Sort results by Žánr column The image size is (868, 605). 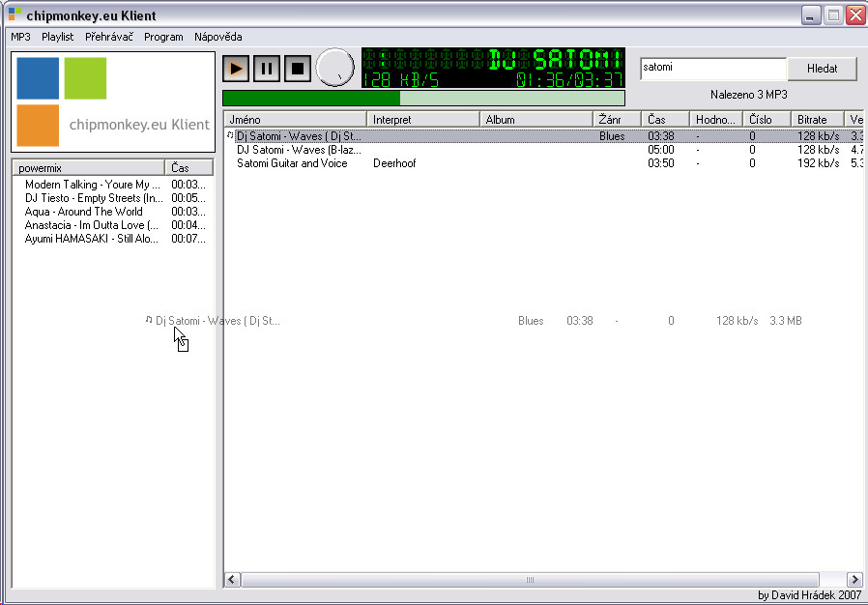pos(618,120)
